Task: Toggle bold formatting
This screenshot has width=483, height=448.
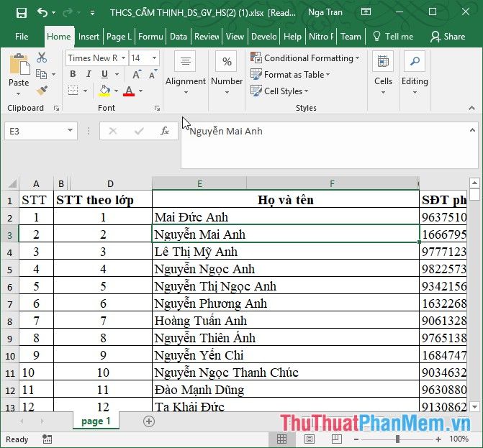Action: click(73, 74)
